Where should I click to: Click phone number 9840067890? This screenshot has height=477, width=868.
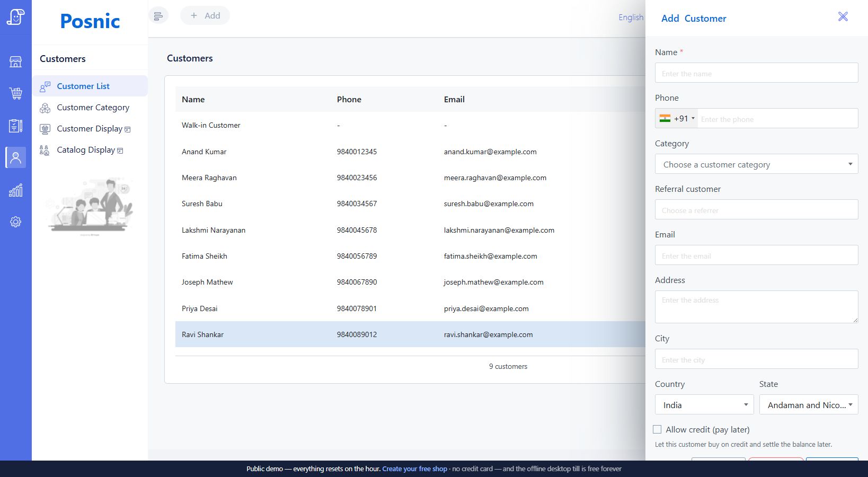357,282
